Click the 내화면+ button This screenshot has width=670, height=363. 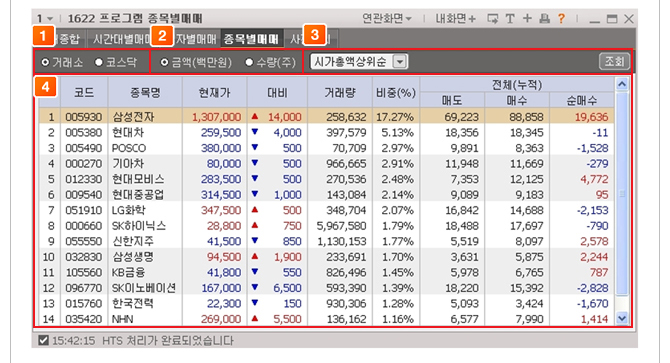pos(455,19)
